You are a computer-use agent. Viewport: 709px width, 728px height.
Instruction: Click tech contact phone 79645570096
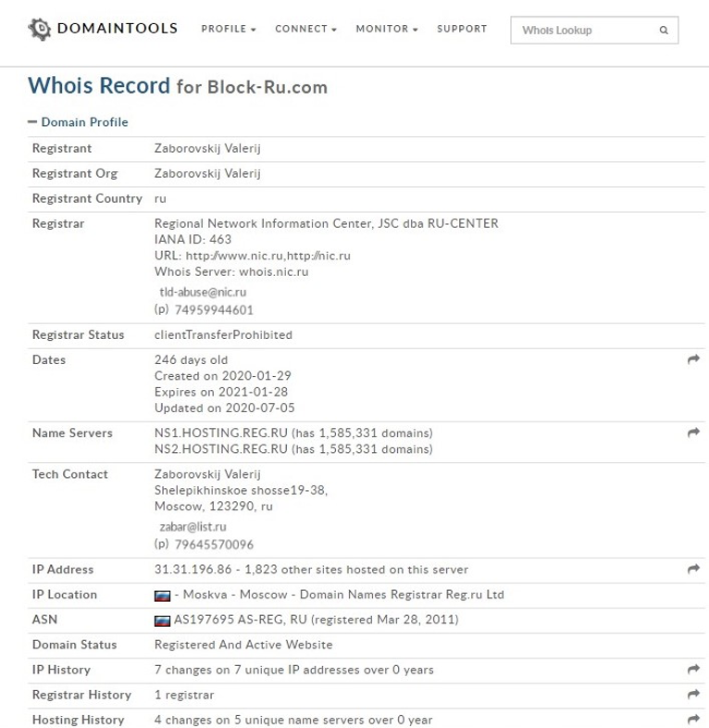pos(214,545)
